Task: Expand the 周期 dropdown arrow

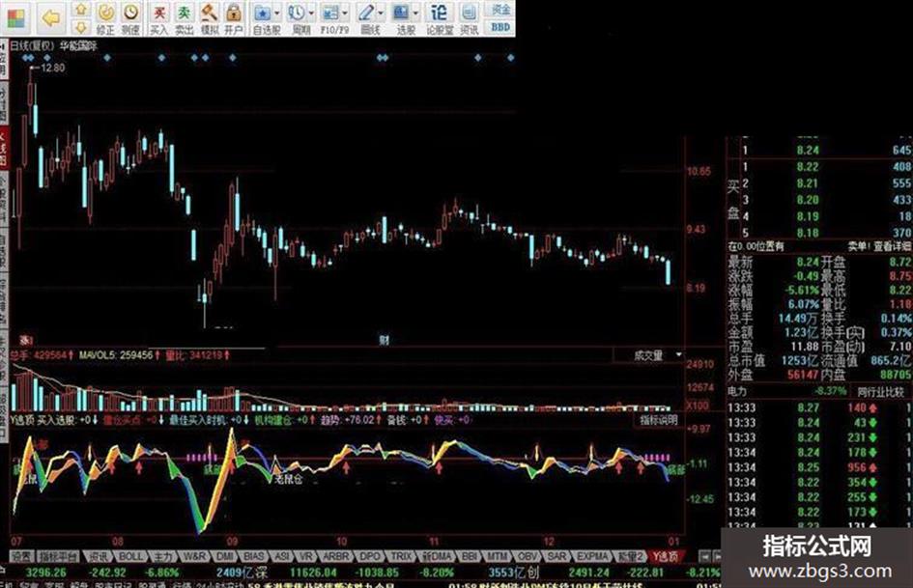Action: [x=311, y=13]
